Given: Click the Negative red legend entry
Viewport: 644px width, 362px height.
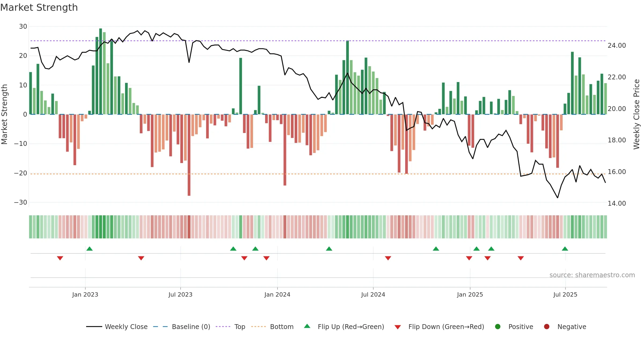Looking at the screenshot, I should click(x=565, y=327).
